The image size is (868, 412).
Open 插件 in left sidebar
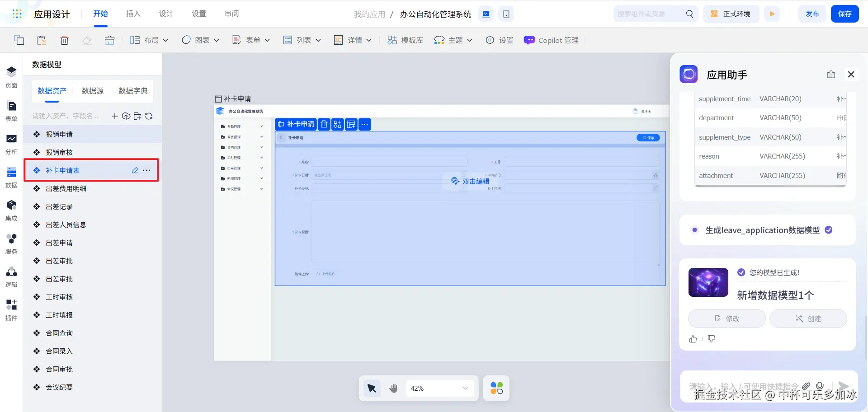(x=11, y=310)
